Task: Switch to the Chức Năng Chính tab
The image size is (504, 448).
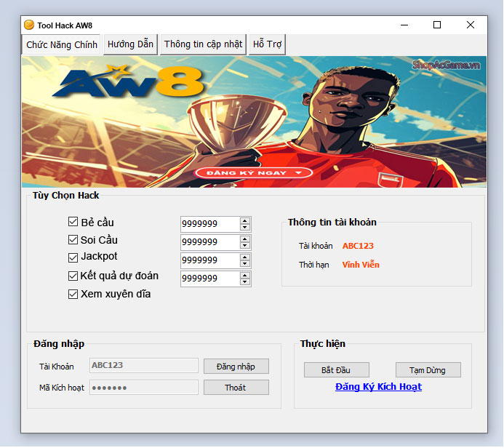Action: point(61,44)
